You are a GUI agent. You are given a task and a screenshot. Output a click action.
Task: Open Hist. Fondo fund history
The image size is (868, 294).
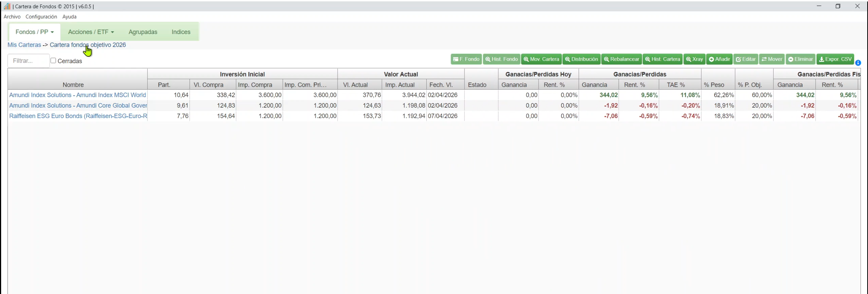point(501,59)
